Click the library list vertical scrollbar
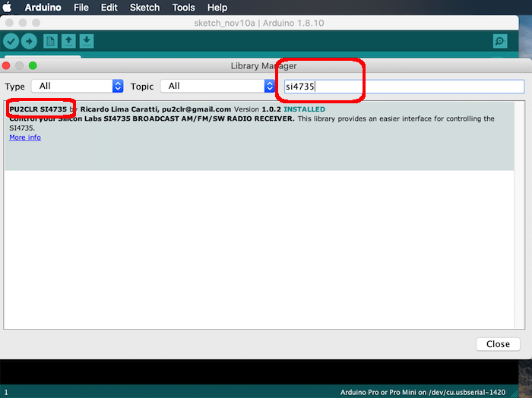 click(519, 215)
